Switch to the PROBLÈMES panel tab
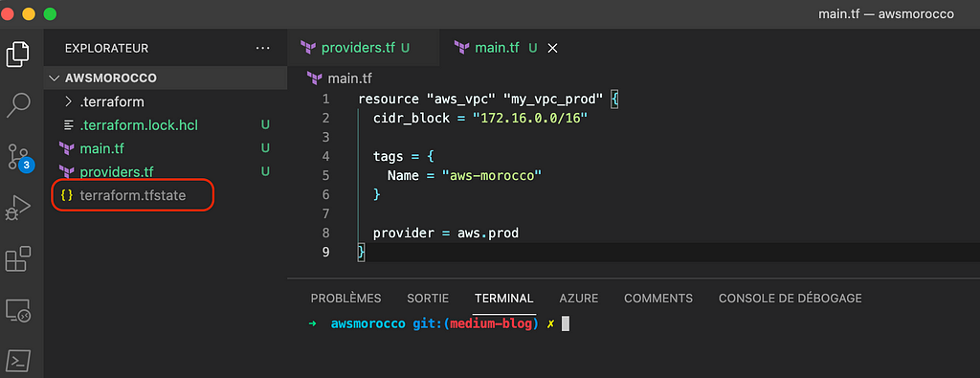 [x=345, y=299]
